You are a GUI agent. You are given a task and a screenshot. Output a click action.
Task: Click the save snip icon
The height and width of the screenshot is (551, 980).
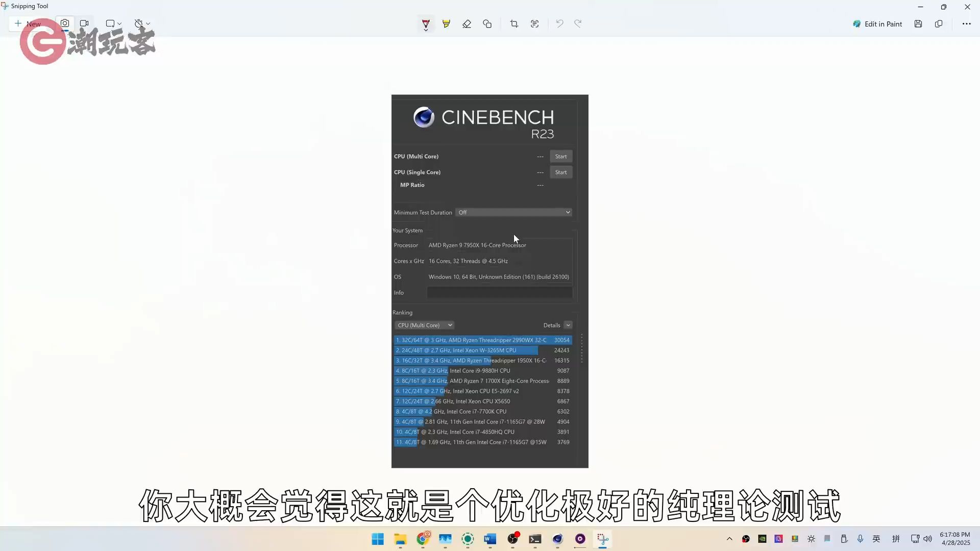[918, 23]
